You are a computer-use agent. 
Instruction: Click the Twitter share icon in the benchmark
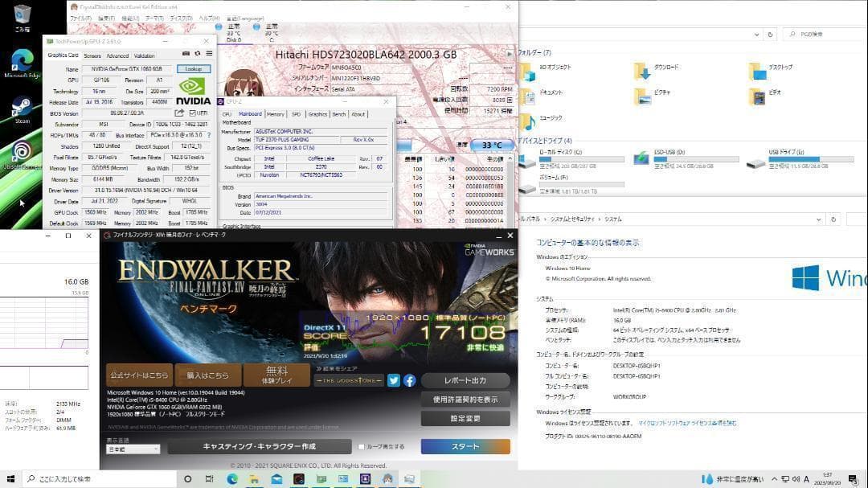(394, 381)
